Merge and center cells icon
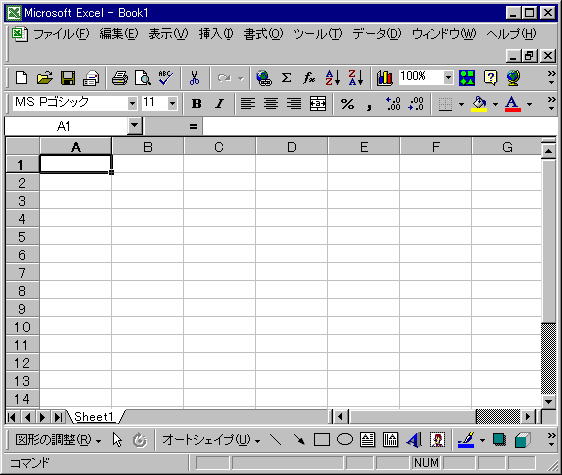Image resolution: width=562 pixels, height=475 pixels. (318, 104)
